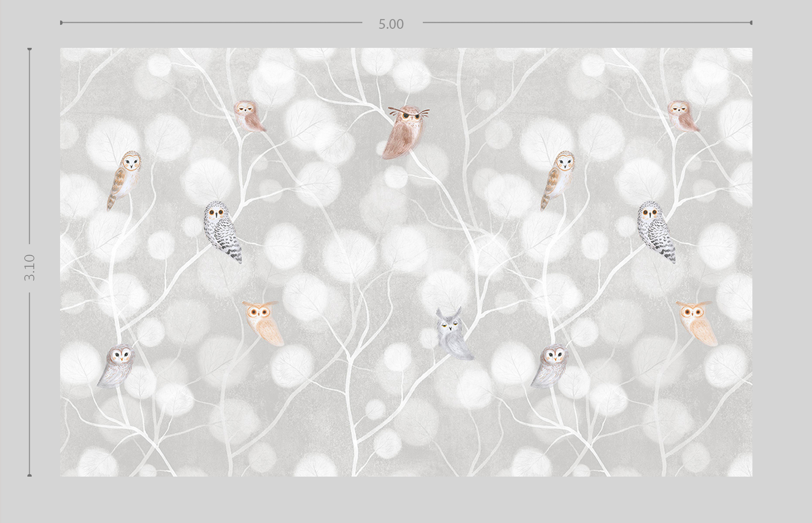The width and height of the screenshot is (812, 523).
Task: Click the owl wallpaper mural preview
Action: tap(406, 262)
